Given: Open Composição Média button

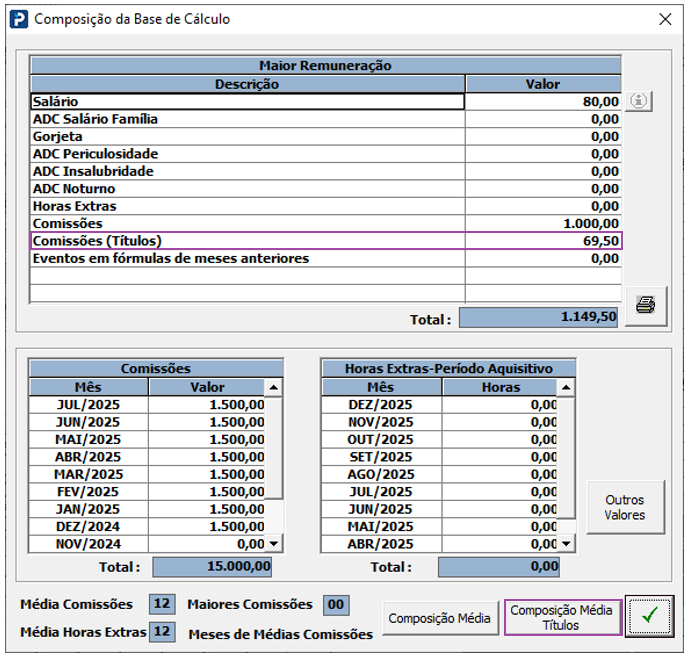Looking at the screenshot, I should pyautogui.click(x=439, y=618).
